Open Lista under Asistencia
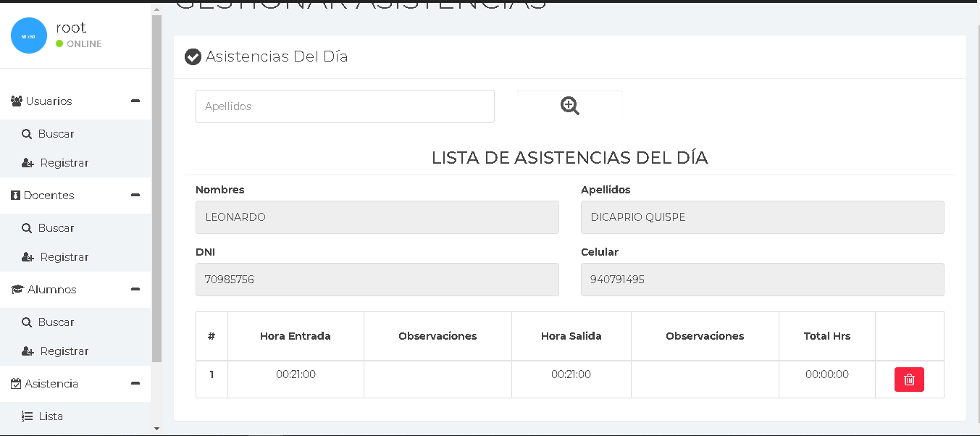This screenshot has height=436, width=980. (51, 416)
